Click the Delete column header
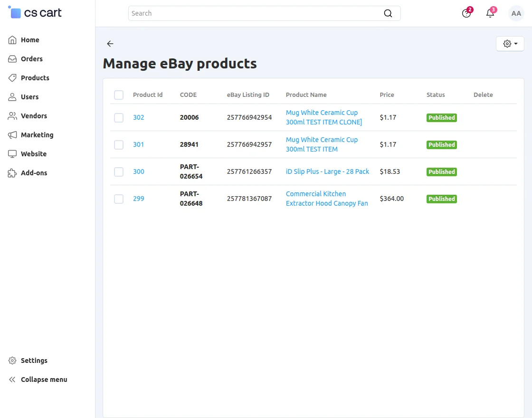 483,95
